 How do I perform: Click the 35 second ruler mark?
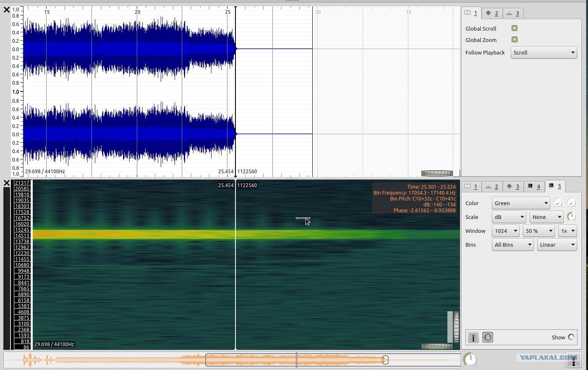click(408, 12)
